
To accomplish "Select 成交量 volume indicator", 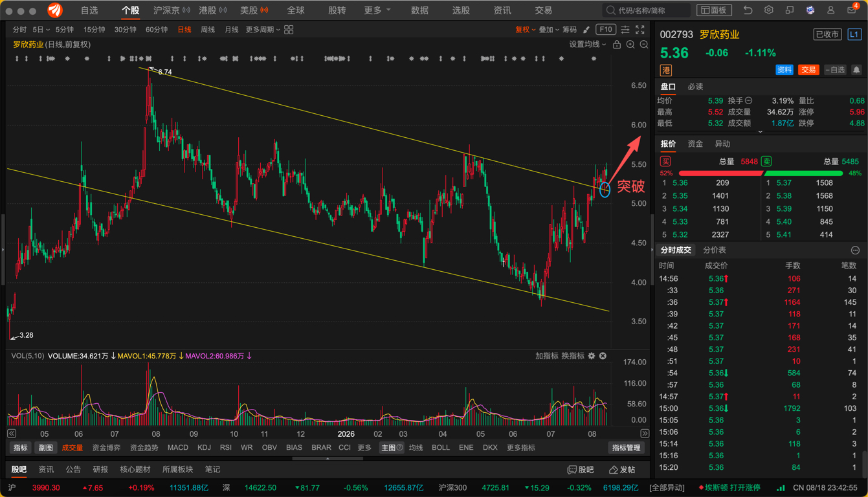I will tap(72, 448).
